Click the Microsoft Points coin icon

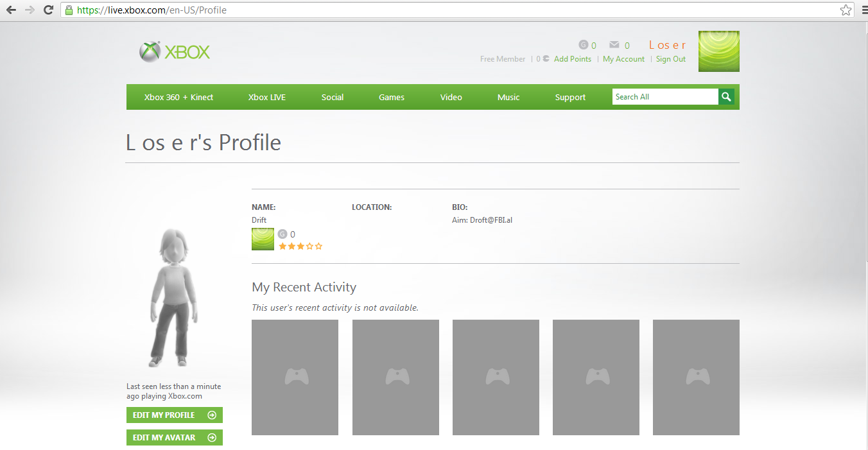coord(546,58)
